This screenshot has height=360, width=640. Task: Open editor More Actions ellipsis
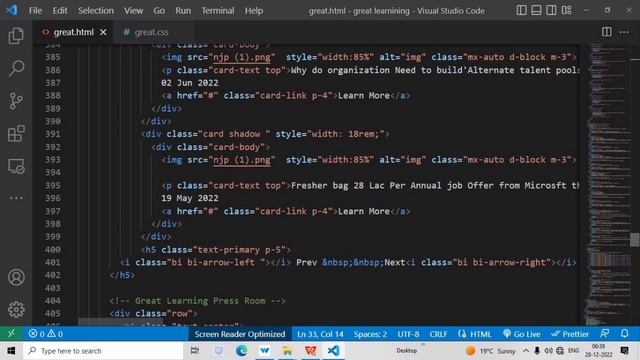[624, 32]
